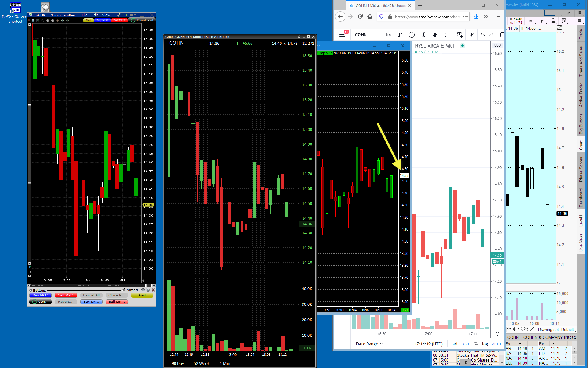The height and width of the screenshot is (368, 588).
Task: Expand the 1 min candles dropdown
Action: [x=65, y=15]
